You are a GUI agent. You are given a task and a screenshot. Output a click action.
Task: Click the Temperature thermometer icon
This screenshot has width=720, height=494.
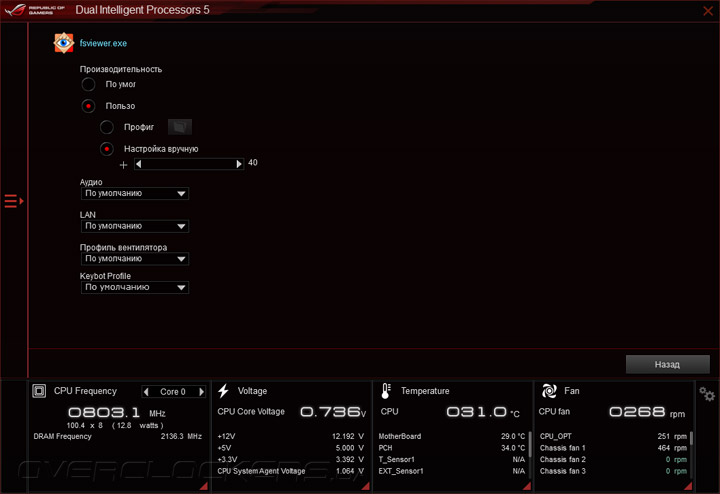click(386, 391)
